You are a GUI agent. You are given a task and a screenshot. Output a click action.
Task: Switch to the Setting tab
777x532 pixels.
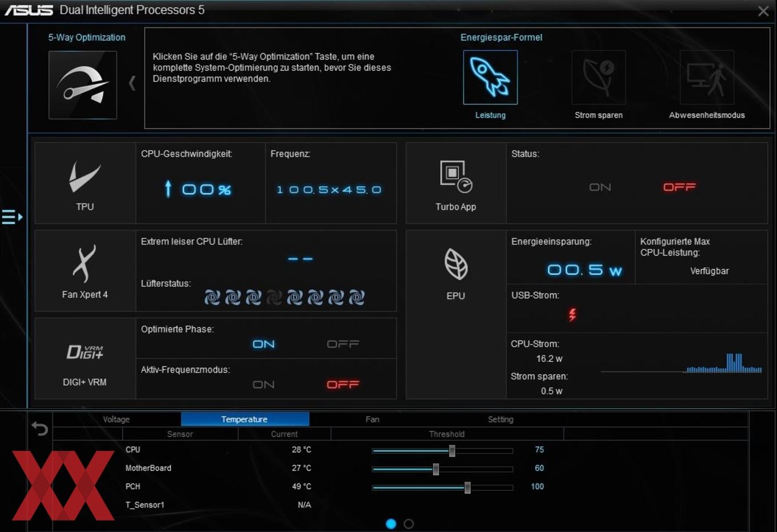click(x=500, y=419)
